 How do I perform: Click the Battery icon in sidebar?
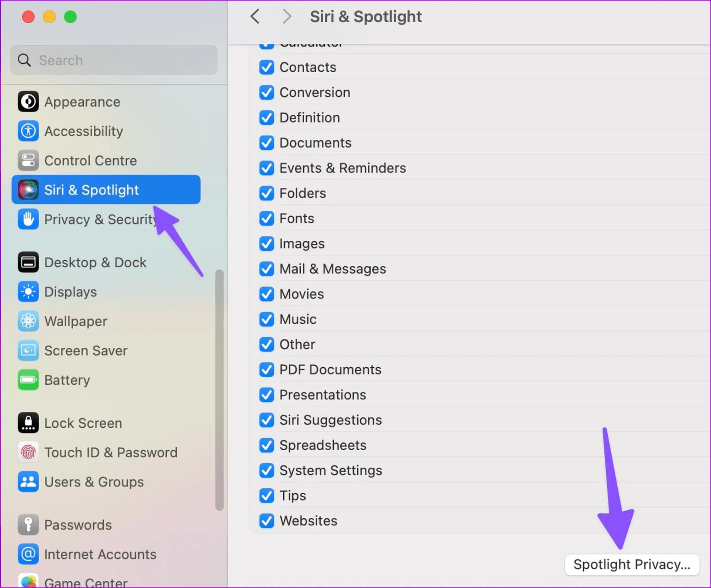click(x=28, y=380)
